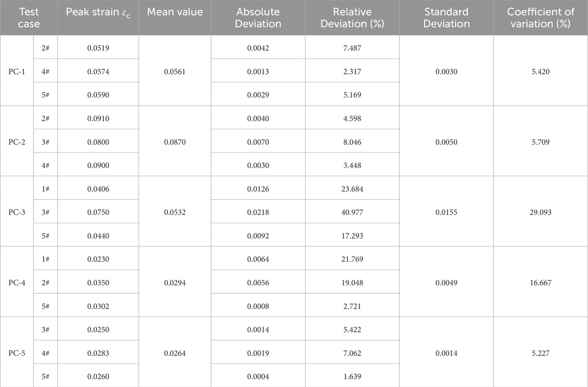Image resolution: width=588 pixels, height=387 pixels.
Task: Click the 'Test case' column header
Action: [x=28, y=17]
